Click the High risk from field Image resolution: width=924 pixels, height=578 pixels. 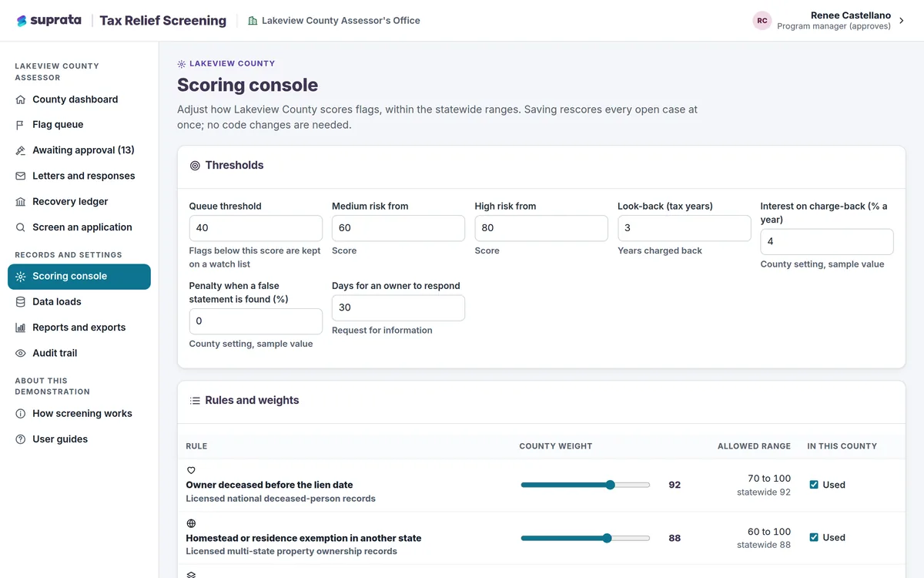click(x=541, y=228)
